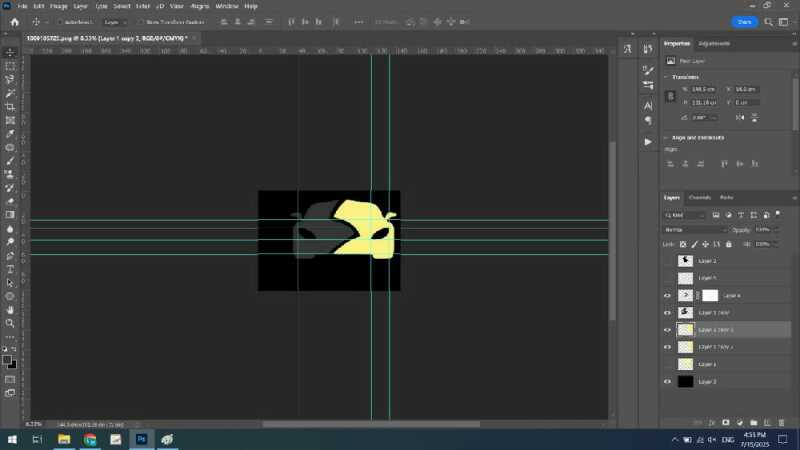Click the black layer thumbnail at bottom
Viewport: 800px width, 450px height.
(685, 382)
